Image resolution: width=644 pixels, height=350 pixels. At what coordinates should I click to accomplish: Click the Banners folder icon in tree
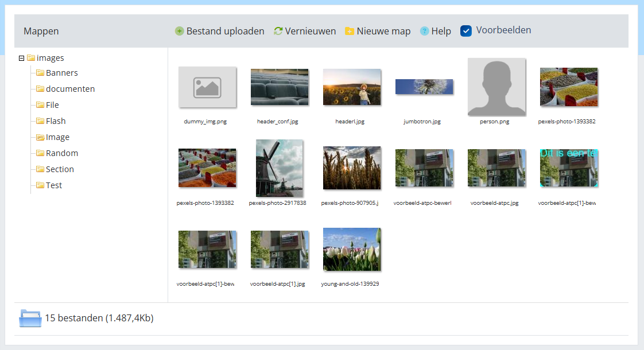(40, 73)
